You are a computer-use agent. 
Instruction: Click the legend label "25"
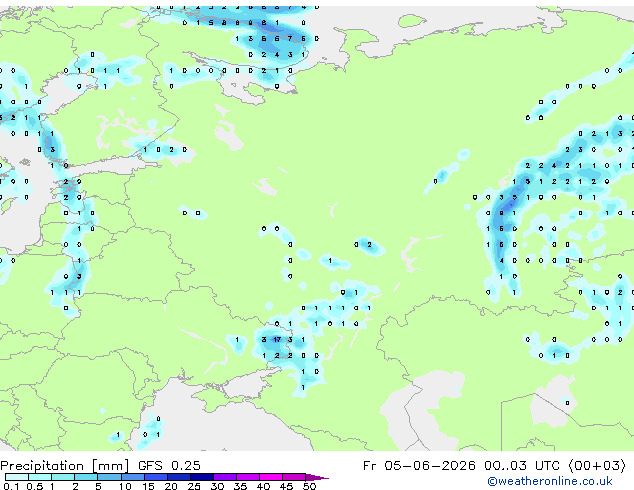[194, 486]
